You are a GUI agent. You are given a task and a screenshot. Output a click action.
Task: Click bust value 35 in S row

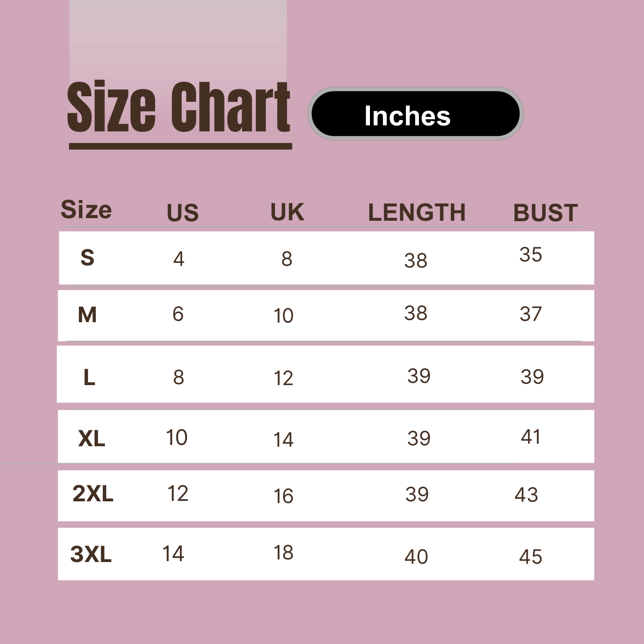[530, 255]
